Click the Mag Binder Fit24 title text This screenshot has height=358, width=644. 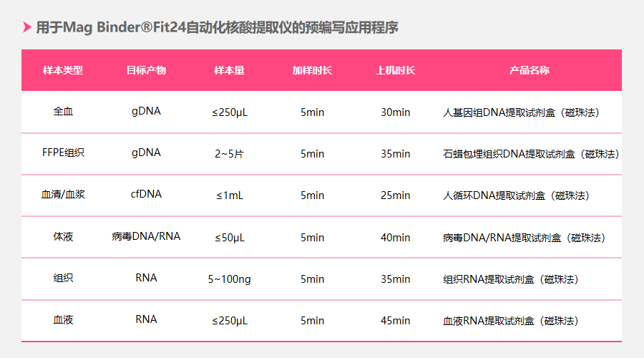coord(217,27)
